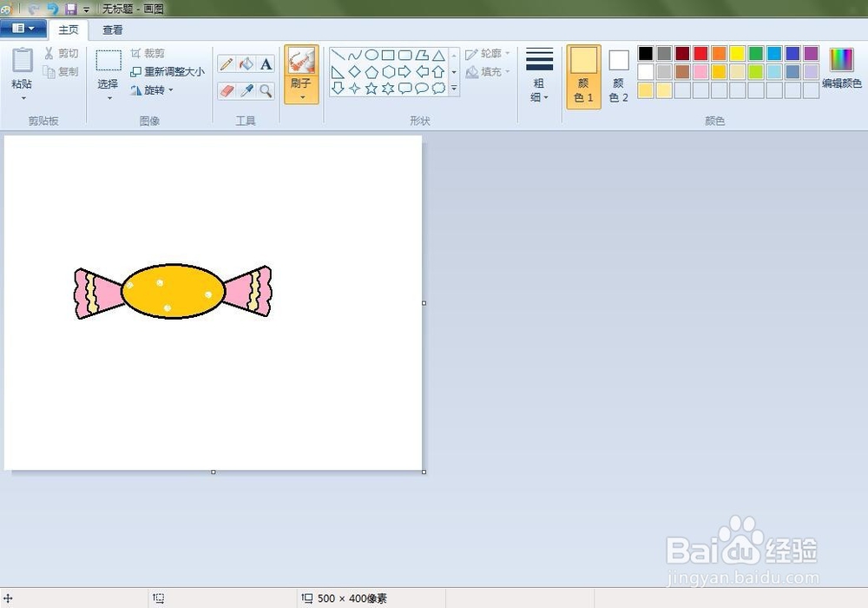Choose the Triangle shape
The image size is (868, 608).
pos(438,55)
